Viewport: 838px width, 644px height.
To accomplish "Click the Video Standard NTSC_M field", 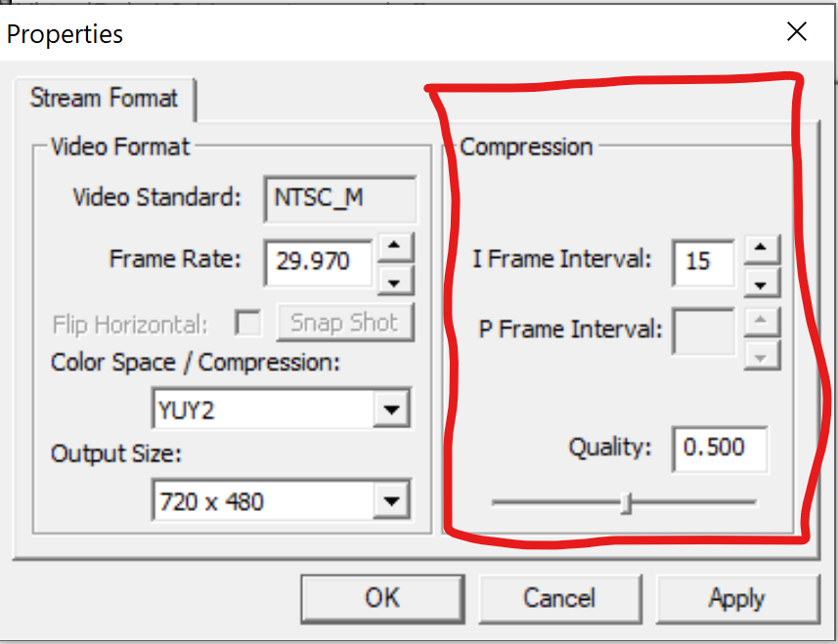I will pyautogui.click(x=339, y=198).
